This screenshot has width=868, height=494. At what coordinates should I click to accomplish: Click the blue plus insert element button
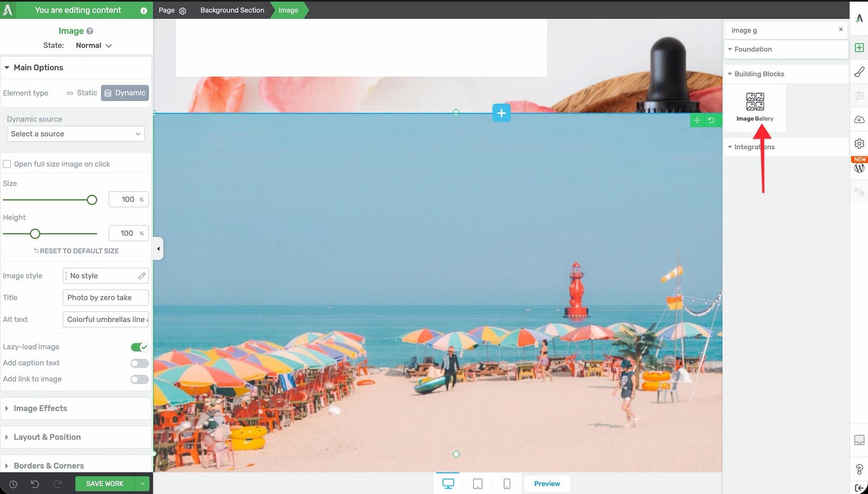tap(501, 113)
